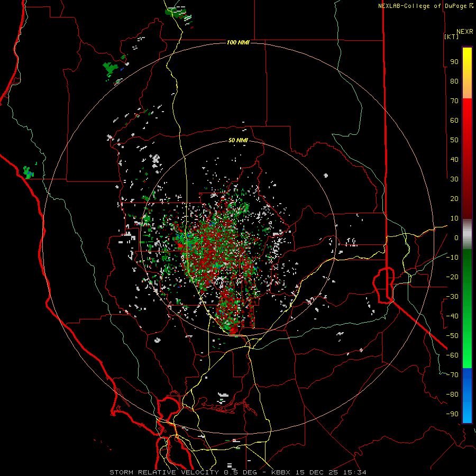Click the 60 value on the velocity scale

[454, 120]
